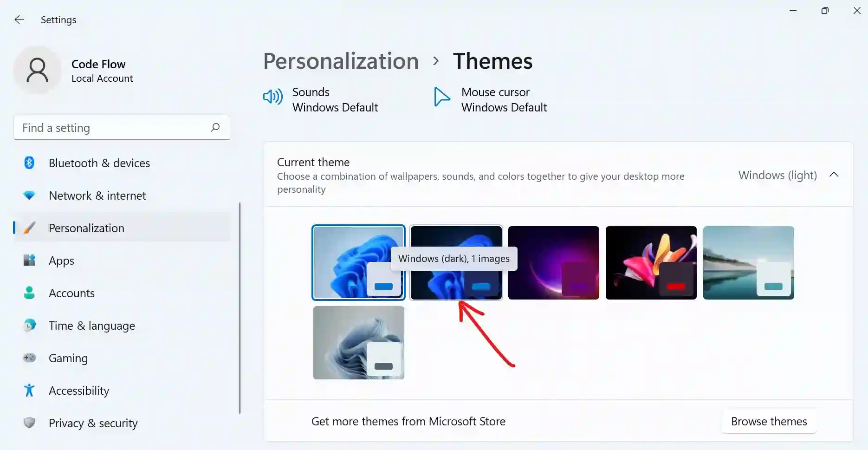
Task: Go to the Apps settings page
Action: [122, 261]
